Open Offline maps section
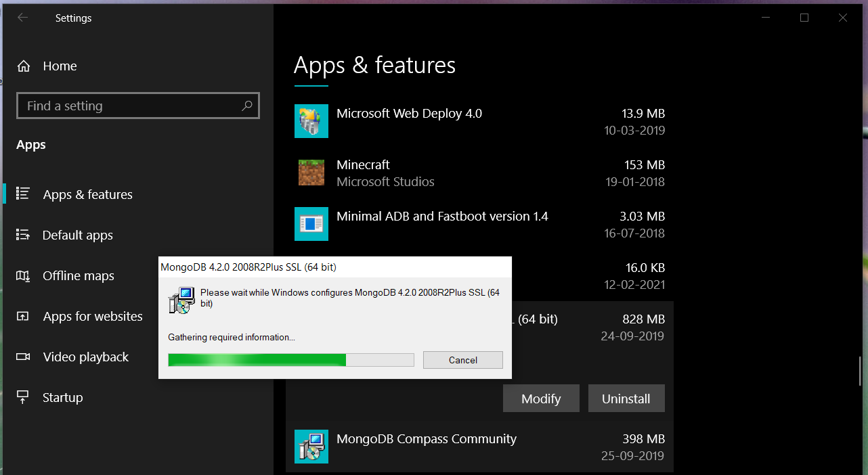This screenshot has height=475, width=868. coord(79,275)
